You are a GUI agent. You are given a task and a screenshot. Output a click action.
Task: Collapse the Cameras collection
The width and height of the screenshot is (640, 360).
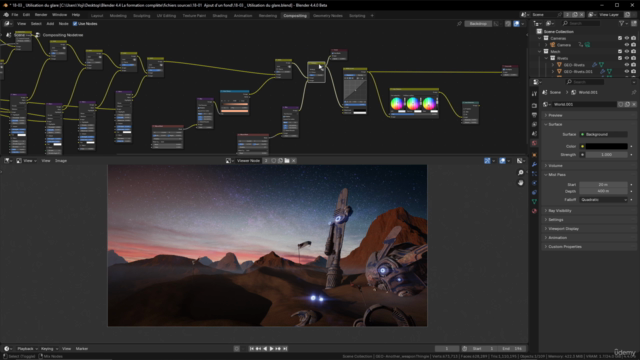[x=540, y=38]
